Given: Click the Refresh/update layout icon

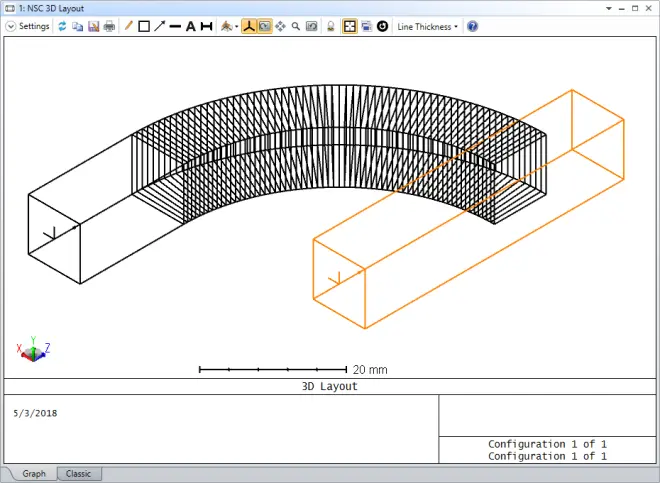Looking at the screenshot, I should coord(62,27).
